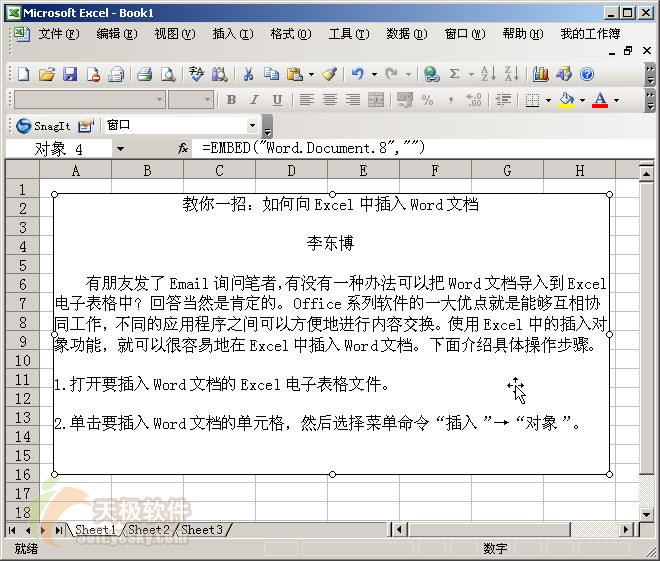660x561 pixels.
Task: Click the Drawing toolbar icon
Action: click(x=564, y=74)
